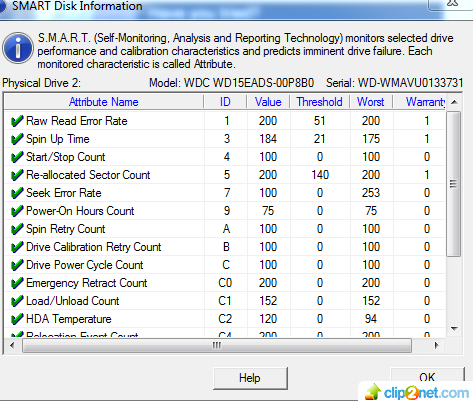This screenshot has height=403, width=473.
Task: Select the Raw Read Error Rate row
Action: pyautogui.click(x=225, y=121)
